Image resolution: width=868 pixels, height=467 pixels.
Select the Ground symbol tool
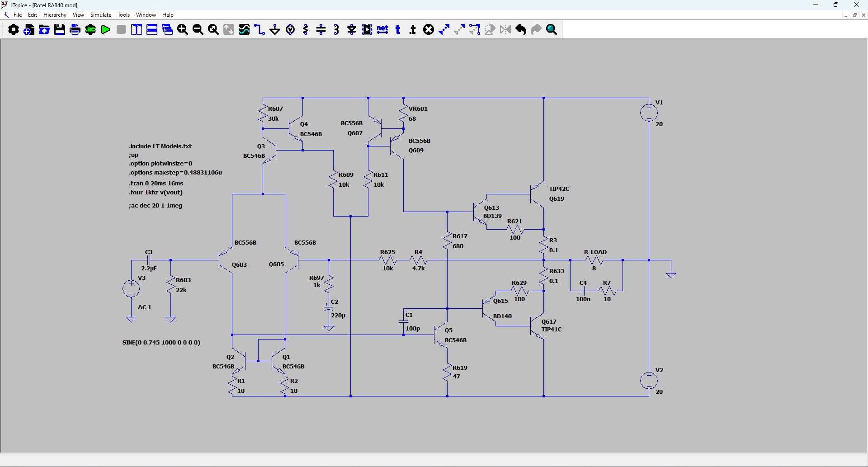point(275,30)
